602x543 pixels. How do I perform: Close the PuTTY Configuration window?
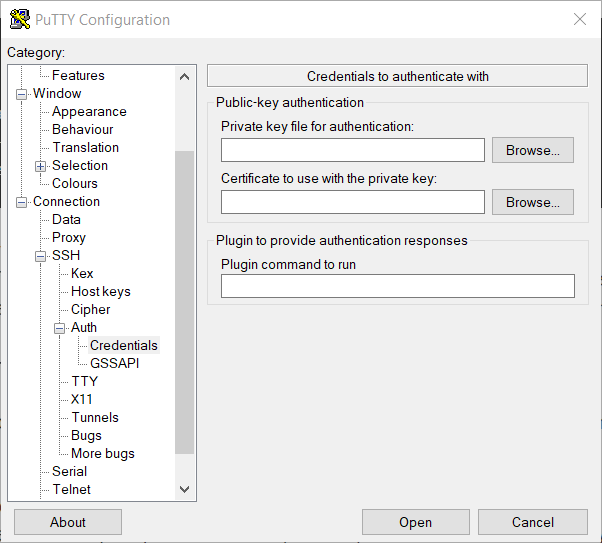tap(580, 19)
